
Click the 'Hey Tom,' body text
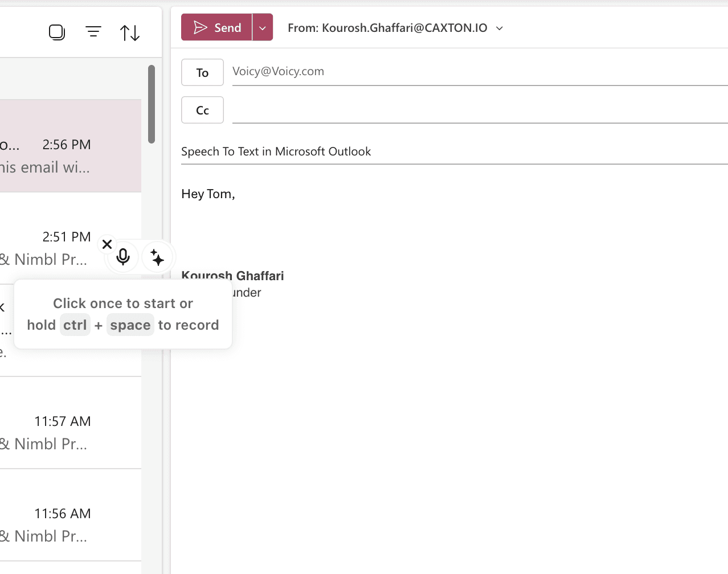[x=208, y=194]
